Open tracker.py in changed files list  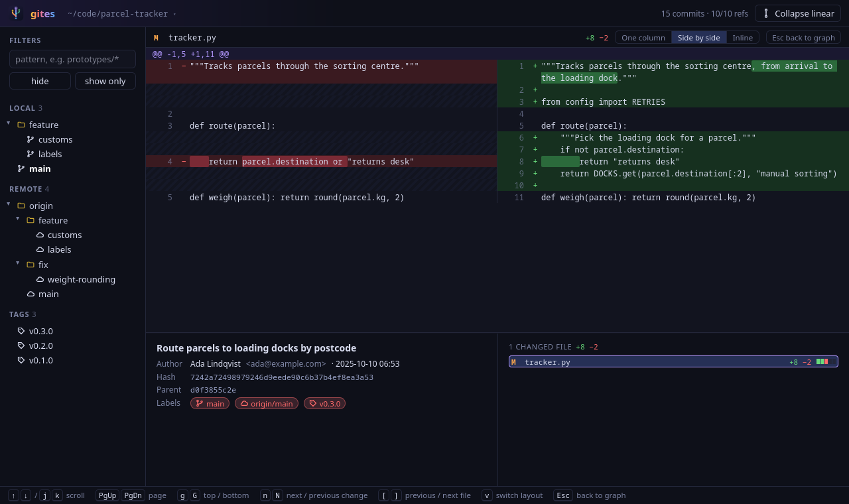click(673, 361)
